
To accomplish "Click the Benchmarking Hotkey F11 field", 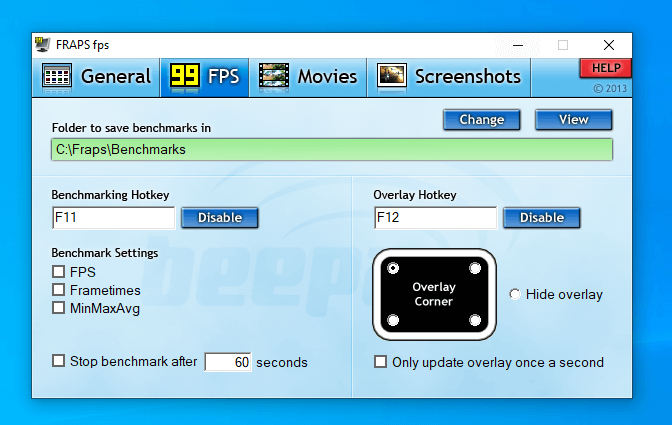I will [114, 218].
